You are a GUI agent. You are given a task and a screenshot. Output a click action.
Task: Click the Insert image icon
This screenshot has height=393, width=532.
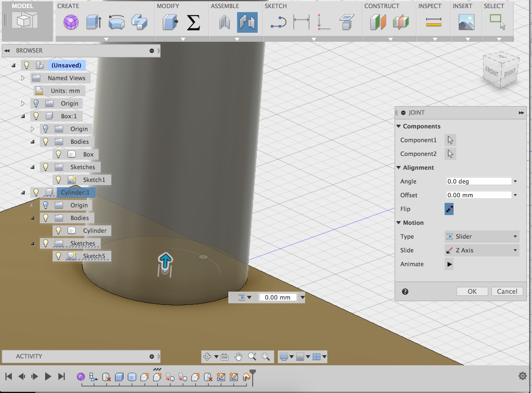click(x=466, y=22)
